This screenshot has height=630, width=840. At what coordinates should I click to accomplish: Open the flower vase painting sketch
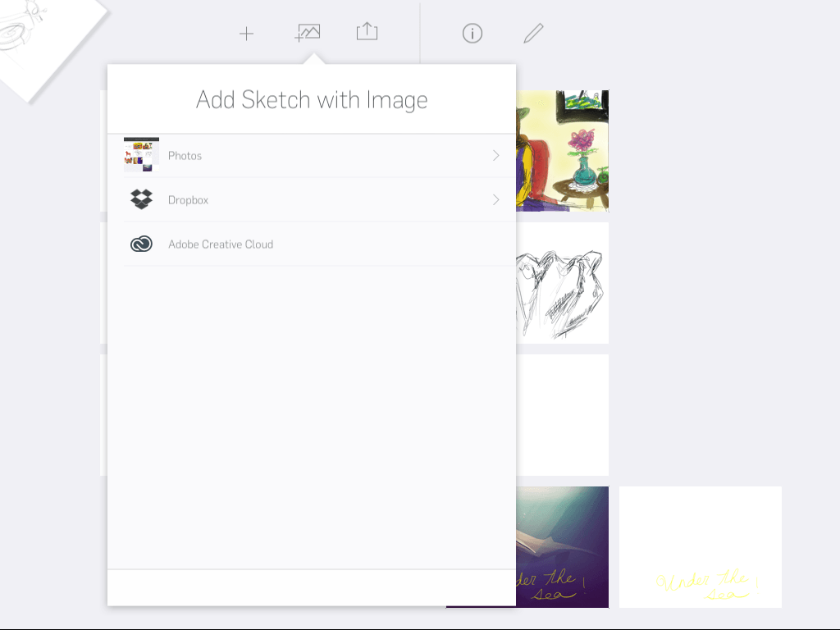click(x=563, y=151)
